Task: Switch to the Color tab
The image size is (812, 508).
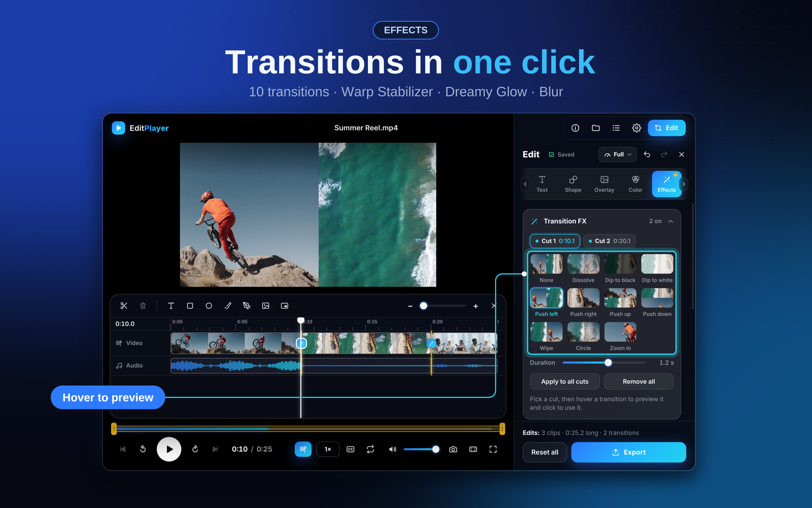Action: click(x=636, y=184)
